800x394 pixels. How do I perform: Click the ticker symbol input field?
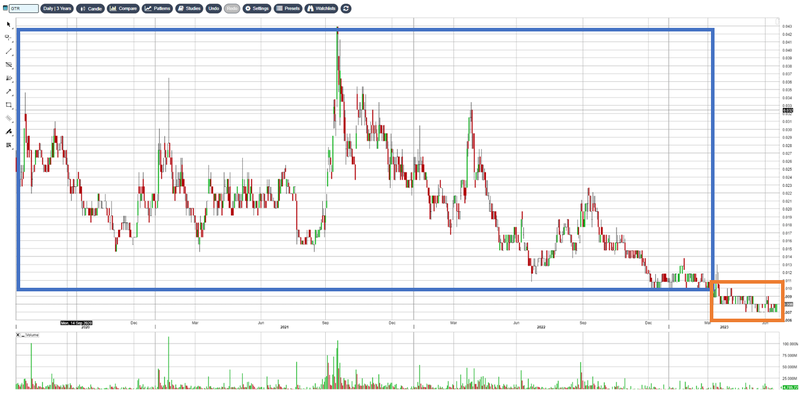23,9
